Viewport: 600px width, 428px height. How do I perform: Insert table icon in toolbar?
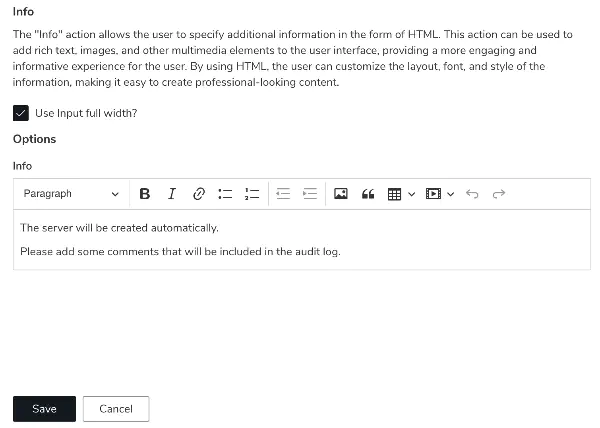click(394, 194)
